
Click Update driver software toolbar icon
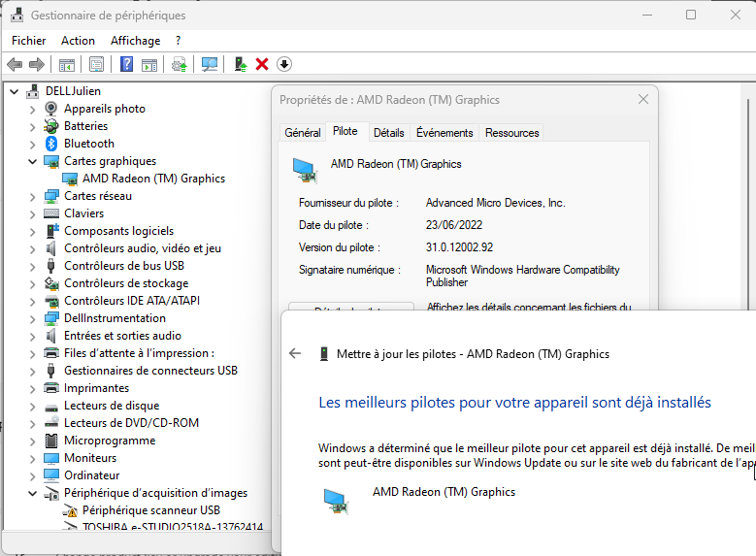180,65
